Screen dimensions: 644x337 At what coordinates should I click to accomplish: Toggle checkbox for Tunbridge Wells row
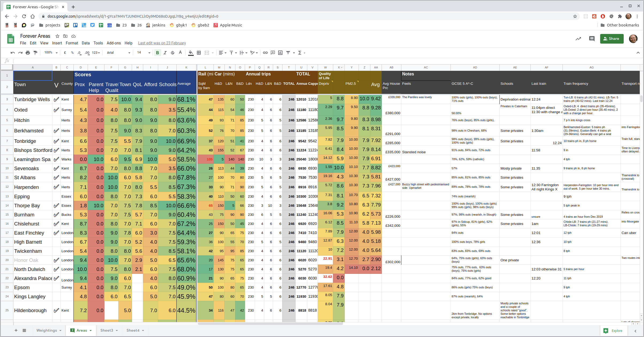56,99
